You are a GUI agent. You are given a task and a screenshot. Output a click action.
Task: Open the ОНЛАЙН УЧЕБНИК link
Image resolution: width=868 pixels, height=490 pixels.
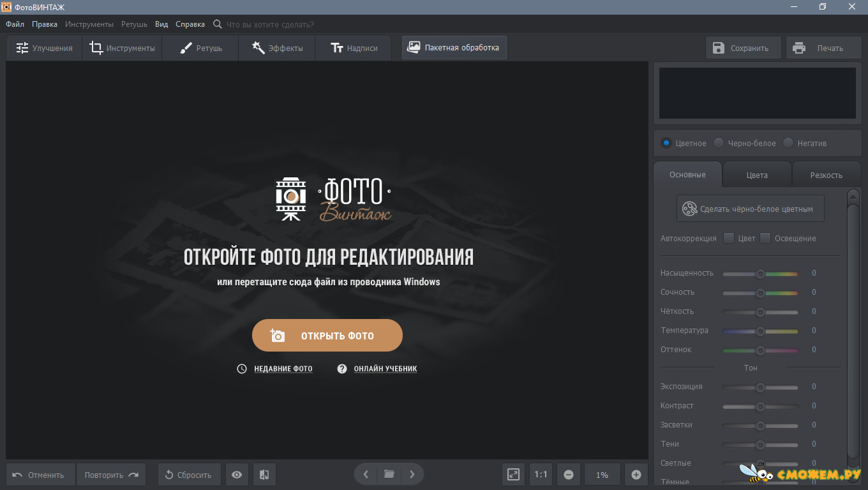click(x=385, y=369)
